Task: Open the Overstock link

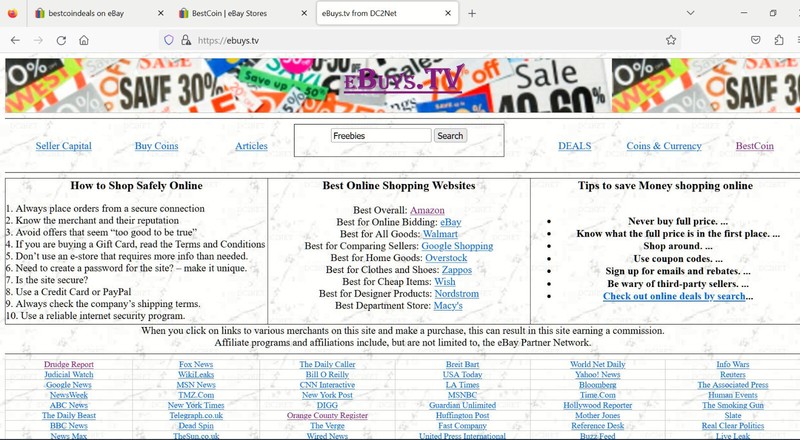Action: [446, 258]
